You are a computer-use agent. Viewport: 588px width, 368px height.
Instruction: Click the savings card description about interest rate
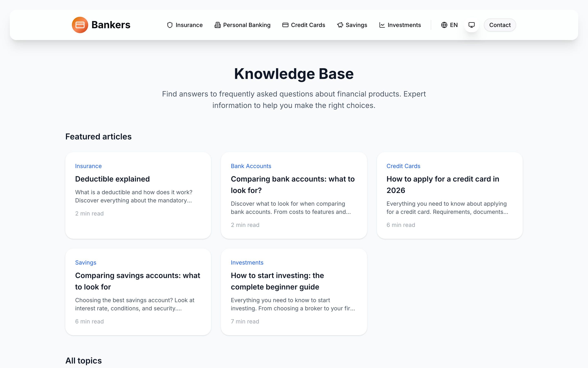tap(135, 304)
